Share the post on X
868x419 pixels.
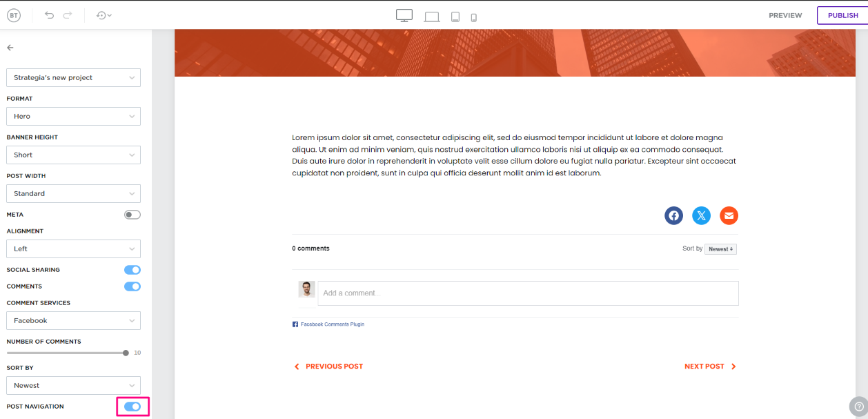[x=701, y=216]
